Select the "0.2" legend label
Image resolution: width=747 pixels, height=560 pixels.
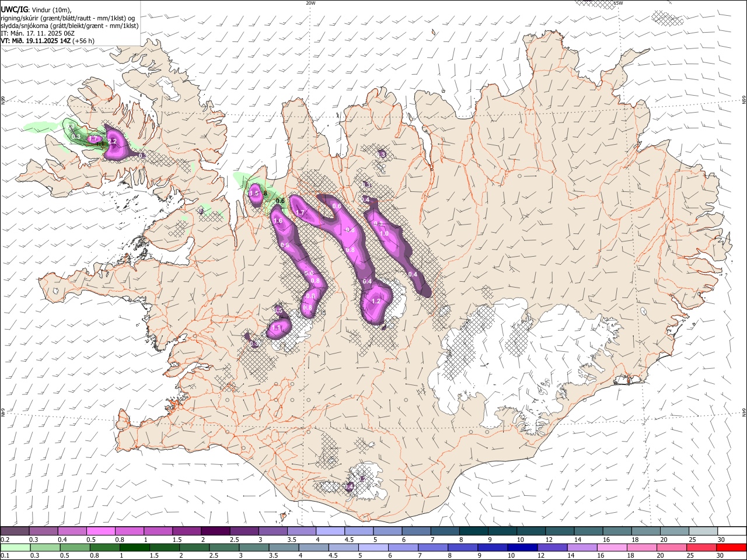[x=4, y=540]
